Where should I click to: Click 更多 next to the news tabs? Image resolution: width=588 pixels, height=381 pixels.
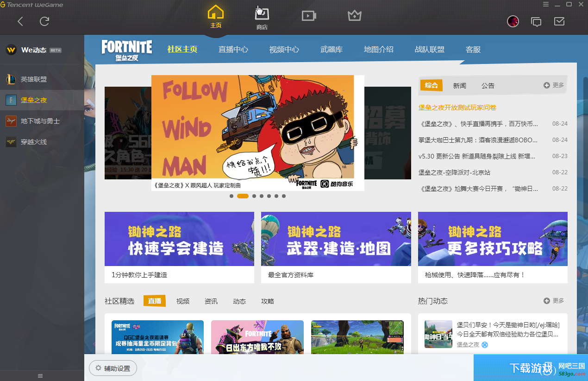point(554,85)
